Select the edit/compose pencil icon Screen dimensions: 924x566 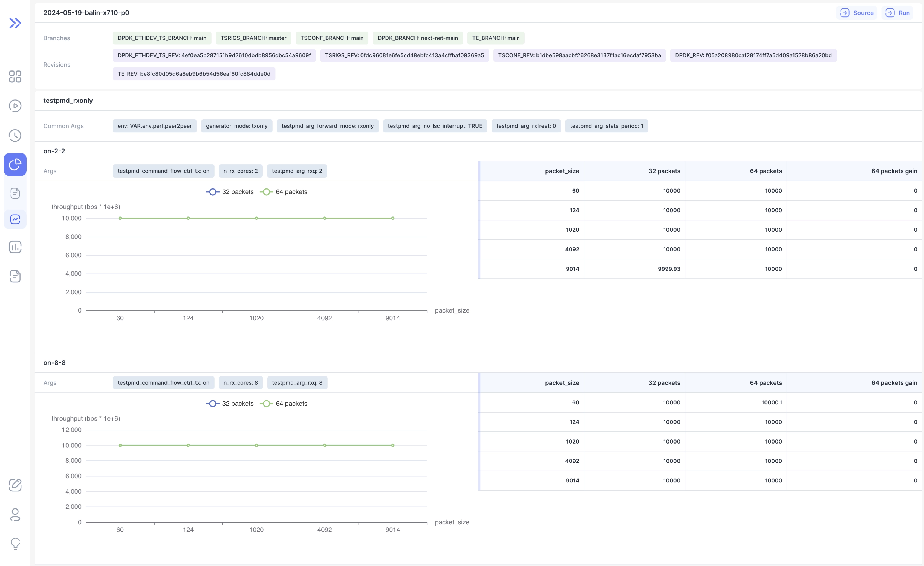click(x=15, y=485)
